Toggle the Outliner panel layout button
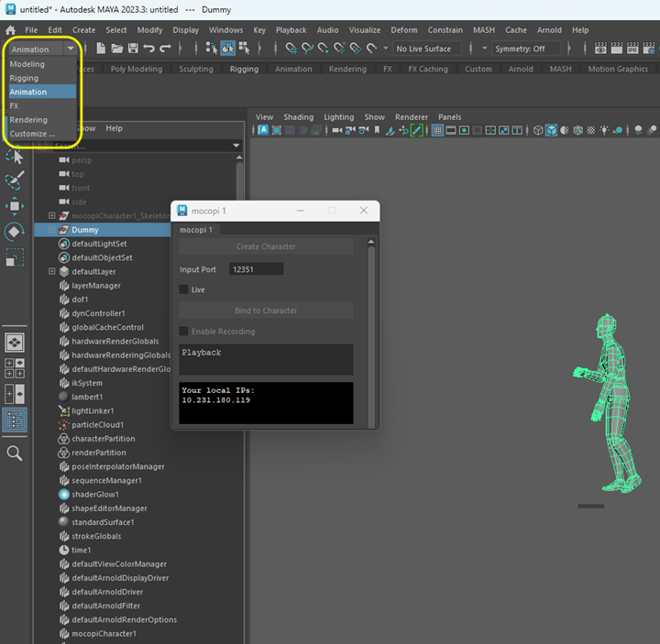Image resolution: width=660 pixels, height=644 pixels. coord(15,420)
